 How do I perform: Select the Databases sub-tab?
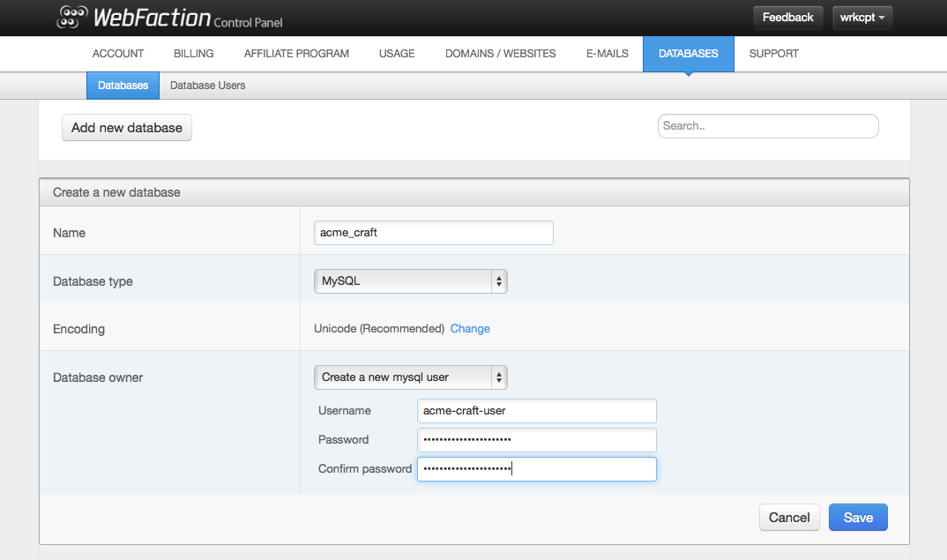(123, 86)
